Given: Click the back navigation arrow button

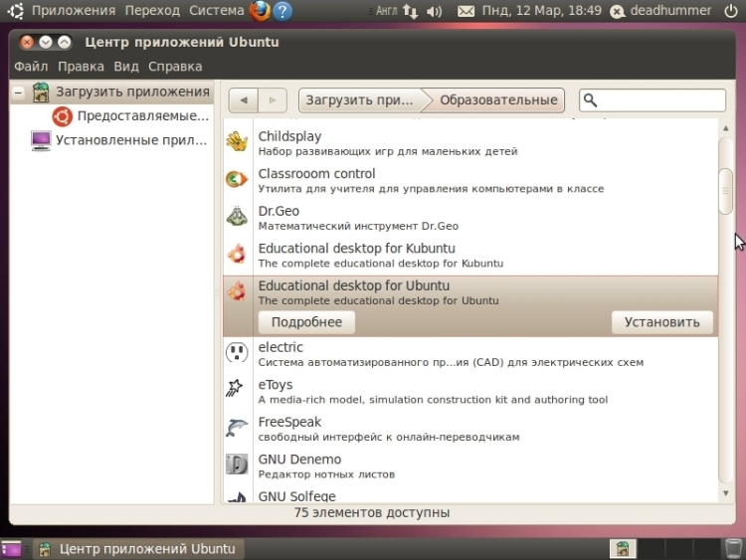Looking at the screenshot, I should tap(243, 100).
